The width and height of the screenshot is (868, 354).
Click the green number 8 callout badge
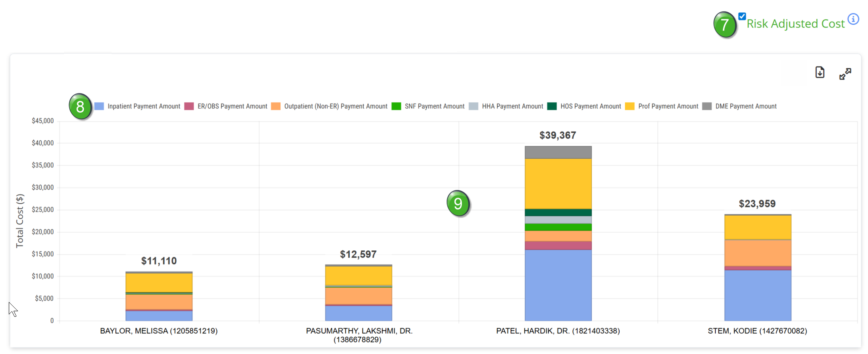[80, 106]
